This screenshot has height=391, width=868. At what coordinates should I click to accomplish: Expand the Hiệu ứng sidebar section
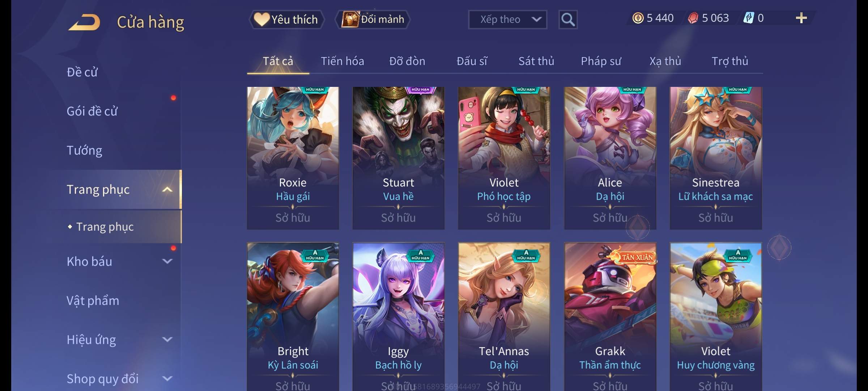coord(167,340)
